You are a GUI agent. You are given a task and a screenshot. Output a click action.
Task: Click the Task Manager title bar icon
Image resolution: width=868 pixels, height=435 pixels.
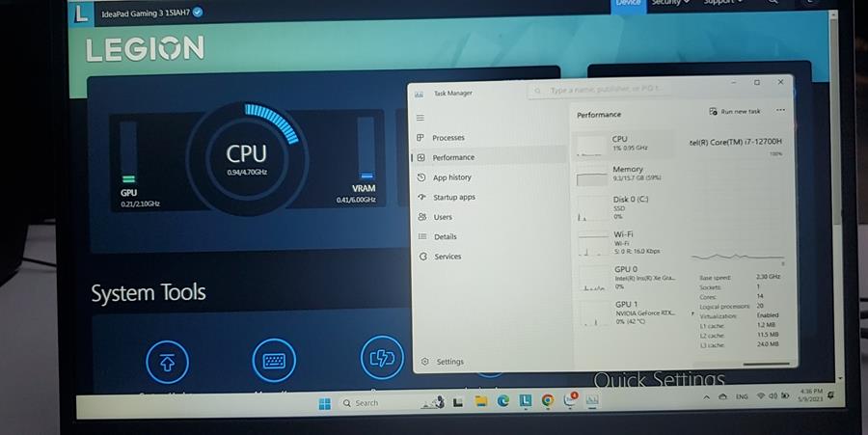point(420,95)
